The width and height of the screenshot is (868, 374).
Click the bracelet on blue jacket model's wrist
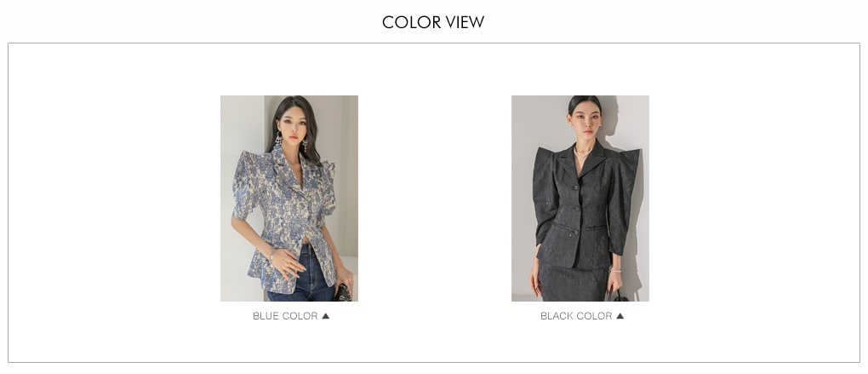click(271, 253)
